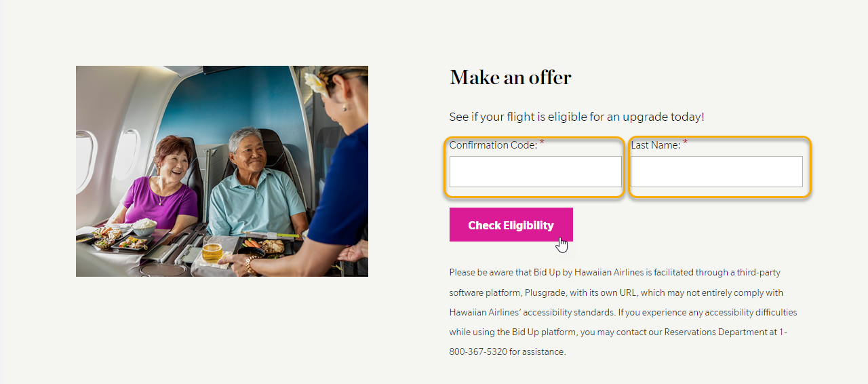Image resolution: width=868 pixels, height=384 pixels.
Task: Focus the Last Name text box
Action: coord(716,172)
